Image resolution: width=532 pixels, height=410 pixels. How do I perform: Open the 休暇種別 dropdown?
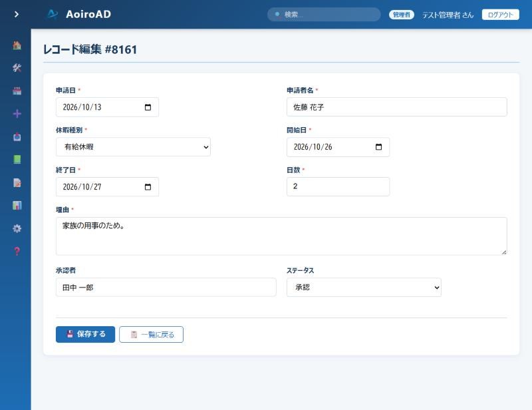pos(133,146)
